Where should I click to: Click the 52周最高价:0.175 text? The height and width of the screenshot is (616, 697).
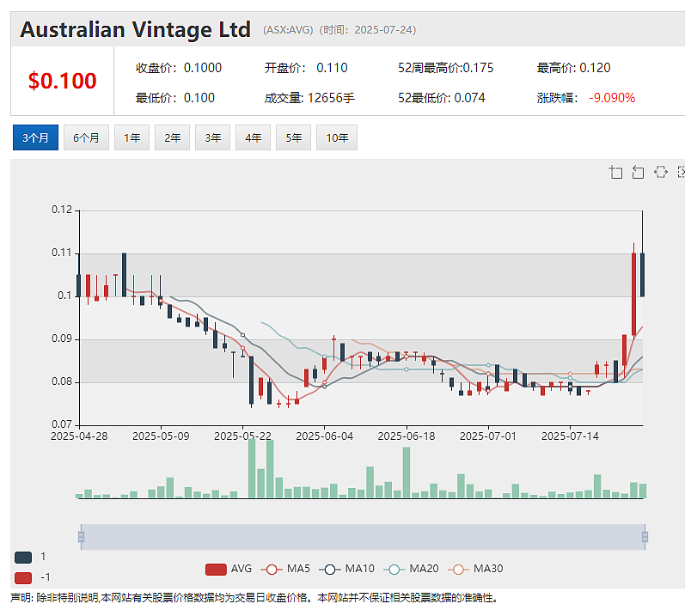pos(446,68)
